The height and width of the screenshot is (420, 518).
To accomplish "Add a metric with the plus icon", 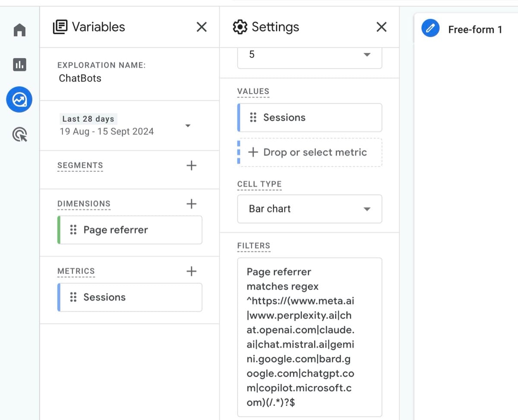I will coord(191,271).
